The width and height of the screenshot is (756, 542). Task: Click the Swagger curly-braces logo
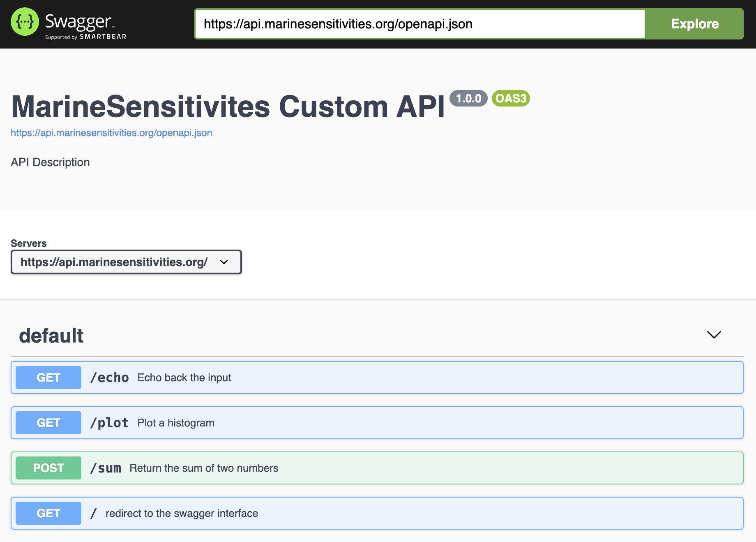(x=24, y=21)
